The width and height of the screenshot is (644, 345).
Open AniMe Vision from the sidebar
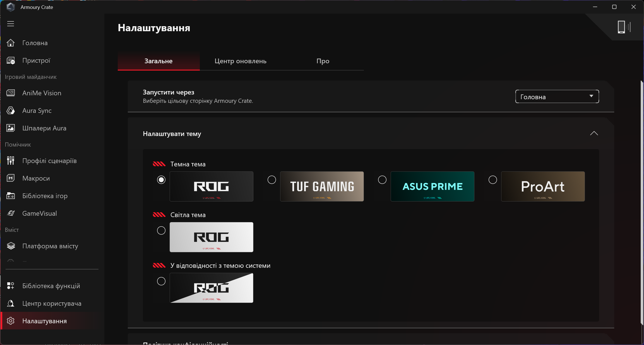tap(42, 93)
